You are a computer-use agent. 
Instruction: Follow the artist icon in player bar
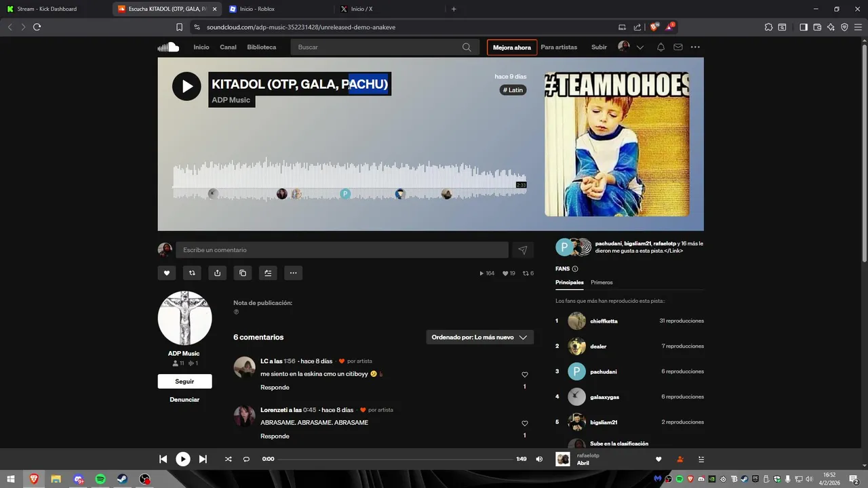pyautogui.click(x=680, y=460)
